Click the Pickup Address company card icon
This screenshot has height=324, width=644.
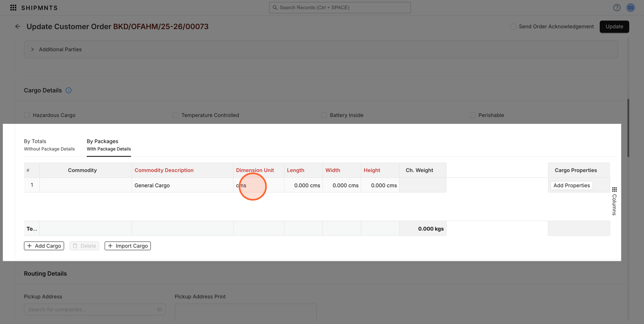pos(159,310)
